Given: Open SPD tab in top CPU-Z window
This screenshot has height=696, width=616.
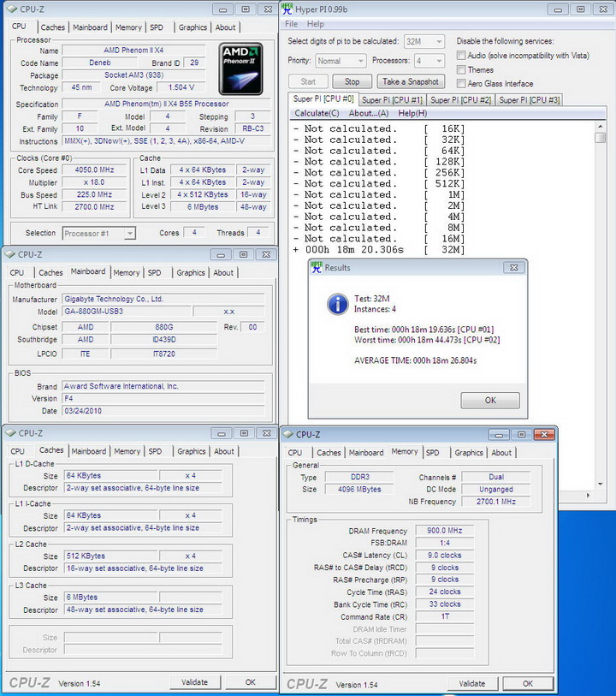Looking at the screenshot, I should click(x=157, y=27).
